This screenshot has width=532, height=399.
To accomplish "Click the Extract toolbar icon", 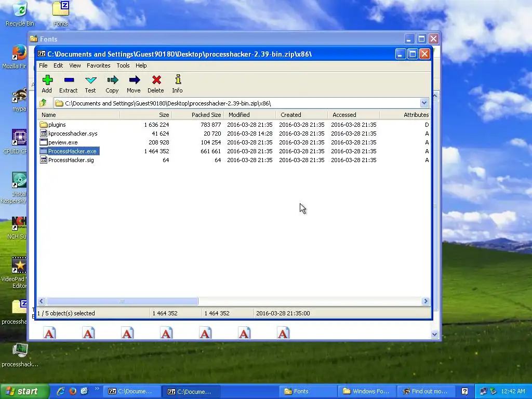I will pos(69,80).
